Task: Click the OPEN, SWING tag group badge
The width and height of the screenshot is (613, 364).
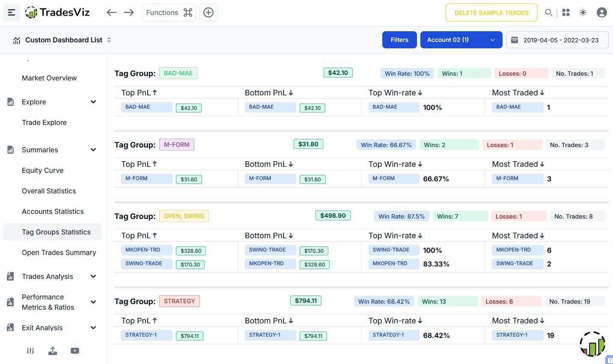Action: [x=184, y=216]
